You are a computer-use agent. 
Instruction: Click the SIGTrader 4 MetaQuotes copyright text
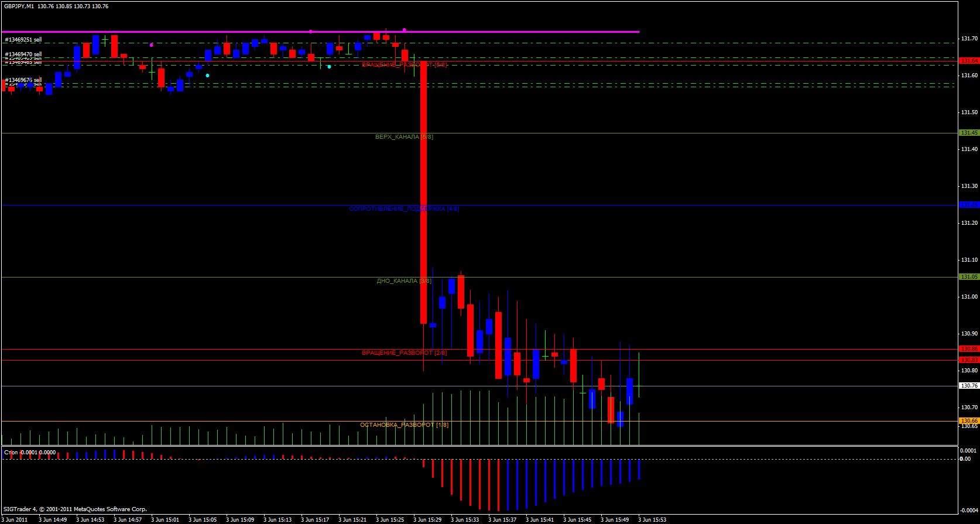pos(75,509)
